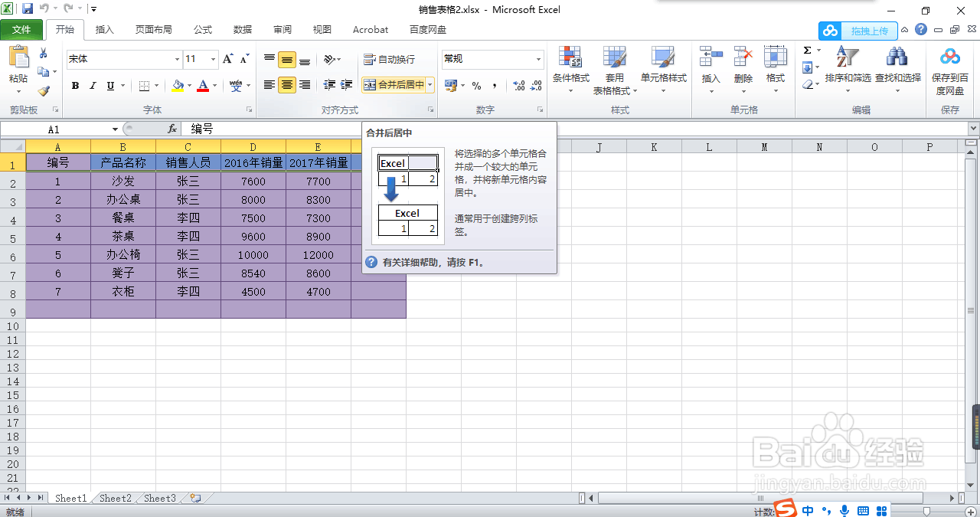Expand the formula bar
This screenshot has width=980, height=517.
(973, 129)
